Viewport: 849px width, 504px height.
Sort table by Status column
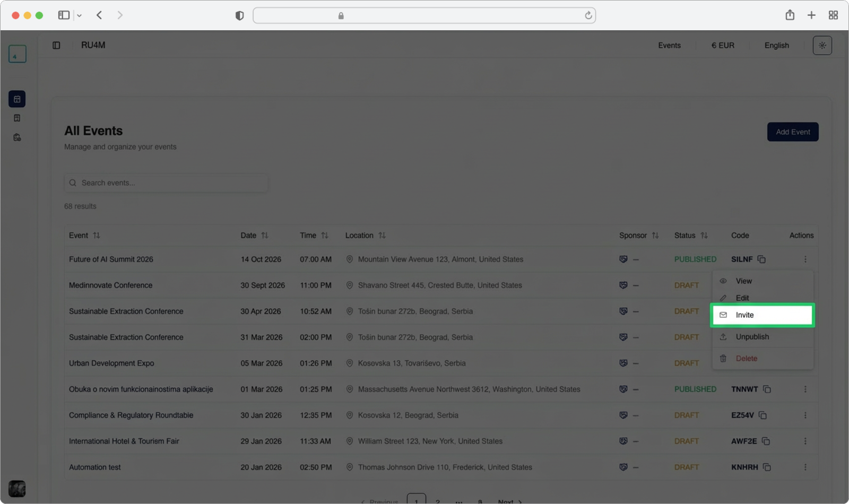(704, 236)
